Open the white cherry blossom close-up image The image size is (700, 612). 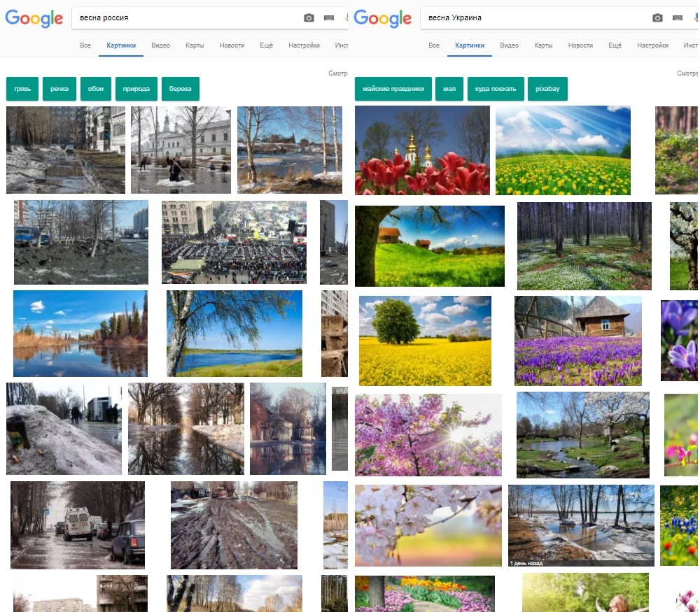(428, 526)
